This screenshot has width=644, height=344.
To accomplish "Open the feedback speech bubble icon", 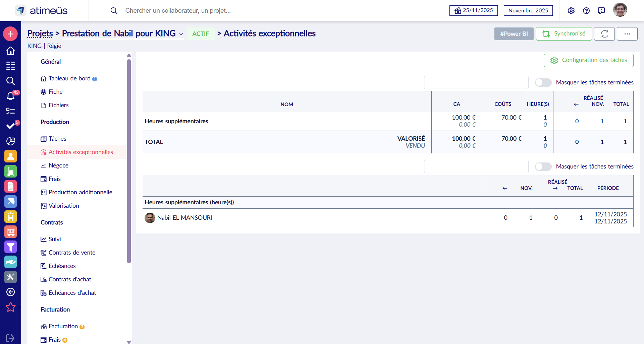I will click(x=601, y=11).
